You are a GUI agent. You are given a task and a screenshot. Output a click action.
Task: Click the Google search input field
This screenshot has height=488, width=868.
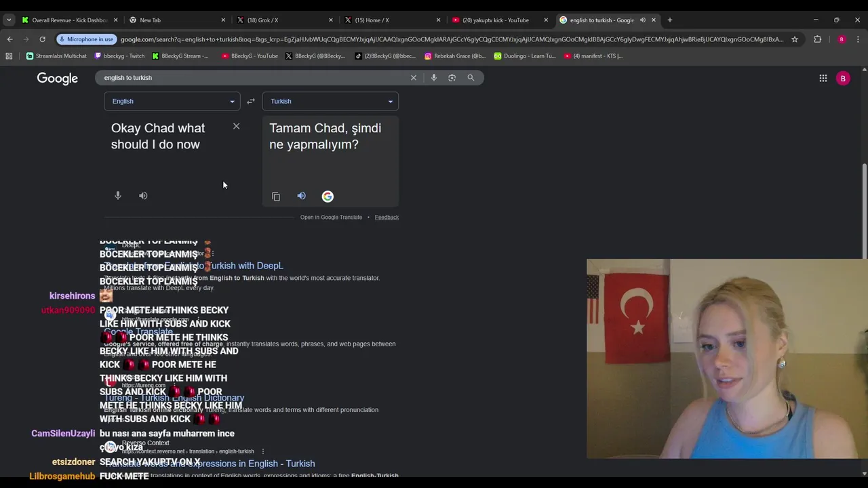click(254, 78)
